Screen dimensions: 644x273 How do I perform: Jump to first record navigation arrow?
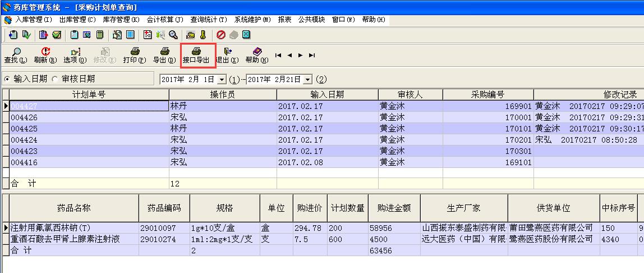pyautogui.click(x=278, y=55)
